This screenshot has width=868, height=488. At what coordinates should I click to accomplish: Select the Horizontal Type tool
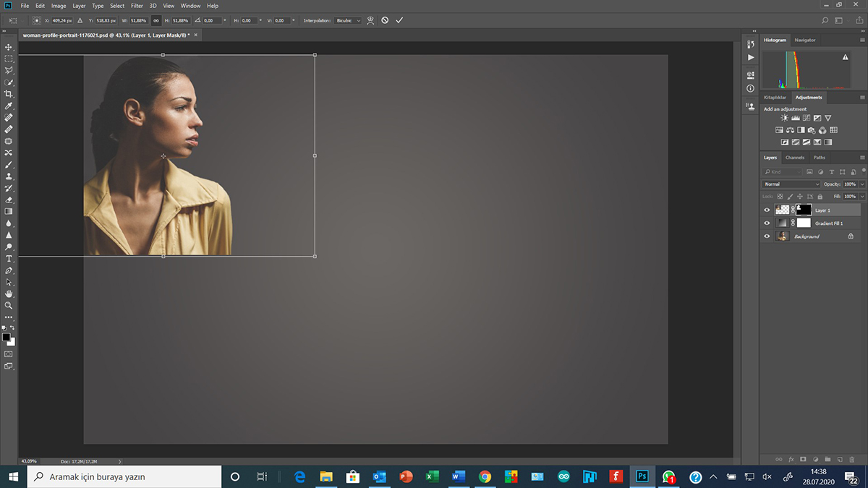(x=9, y=258)
